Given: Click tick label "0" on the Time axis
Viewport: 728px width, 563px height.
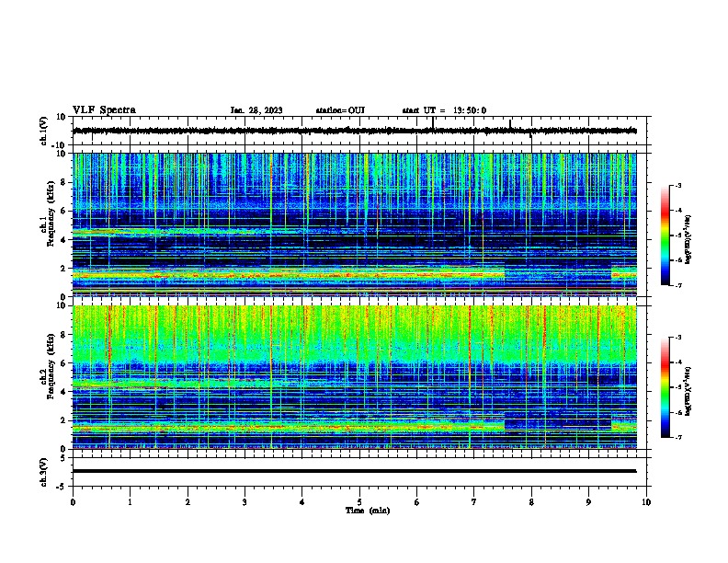Looking at the screenshot, I should [x=73, y=502].
